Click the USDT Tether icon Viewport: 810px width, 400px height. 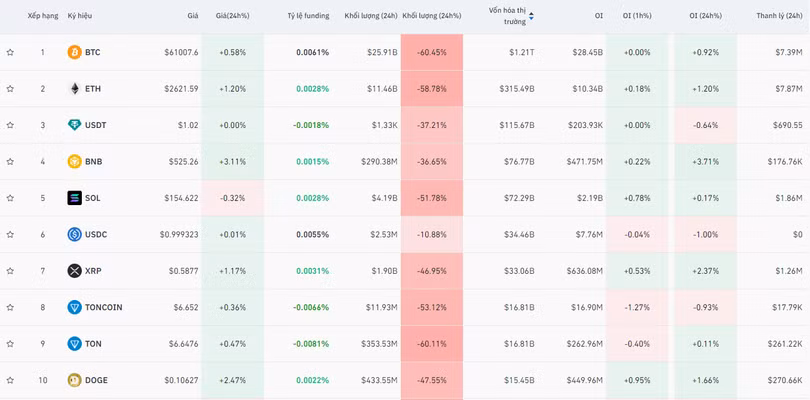coord(74,125)
